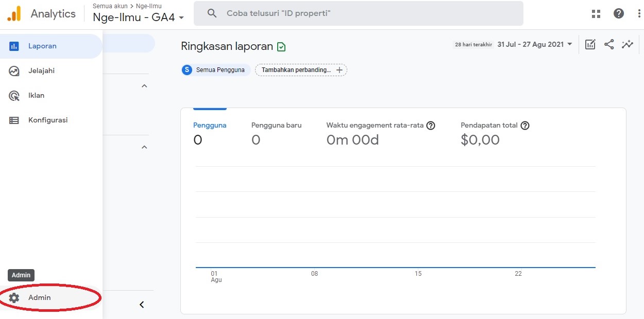Click the blue data line in the chart
Viewport: 644px width, 319px height.
click(396, 268)
